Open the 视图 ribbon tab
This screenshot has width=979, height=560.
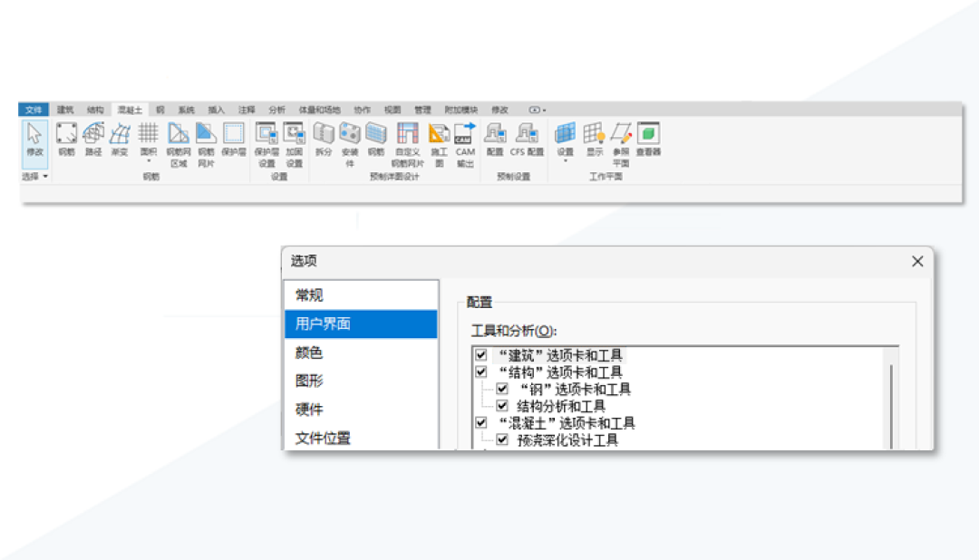[x=393, y=110]
